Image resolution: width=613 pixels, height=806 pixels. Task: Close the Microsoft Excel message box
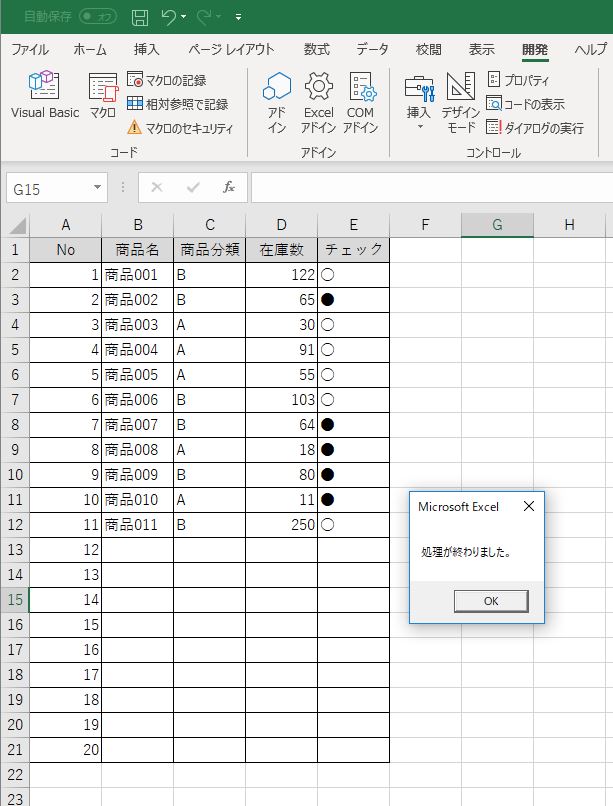click(x=529, y=506)
